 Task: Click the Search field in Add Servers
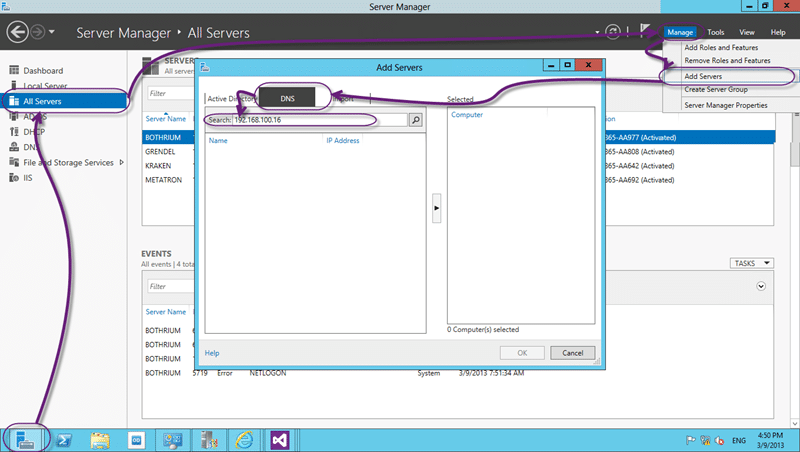[x=320, y=120]
